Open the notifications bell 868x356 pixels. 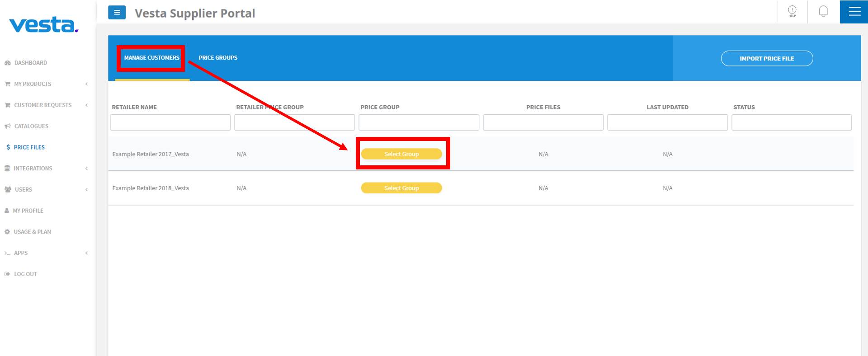823,11
